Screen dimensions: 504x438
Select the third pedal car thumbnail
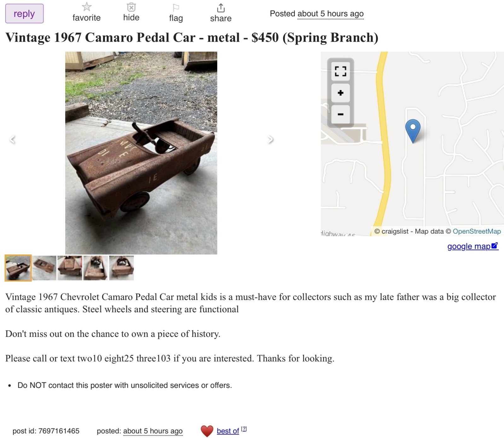[70, 268]
